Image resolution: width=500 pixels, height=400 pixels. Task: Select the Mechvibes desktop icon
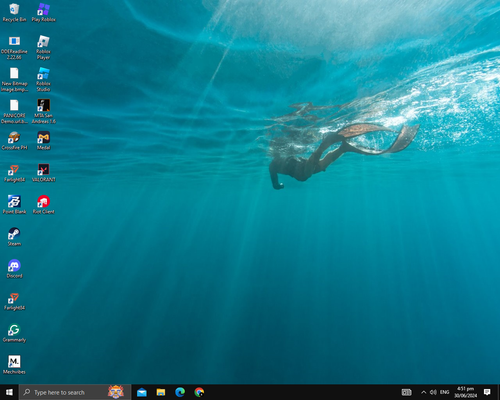point(14,365)
